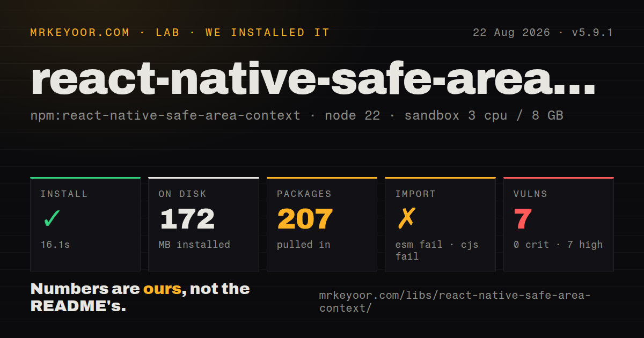Click the red 7 vulnerabilities value
The width and height of the screenshot is (644, 338).
[x=523, y=219]
